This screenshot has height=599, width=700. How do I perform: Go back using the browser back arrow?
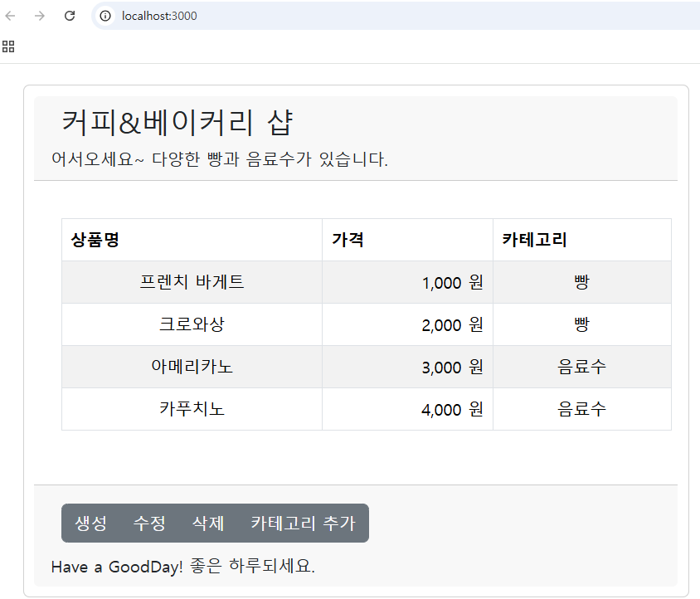[x=10, y=16]
